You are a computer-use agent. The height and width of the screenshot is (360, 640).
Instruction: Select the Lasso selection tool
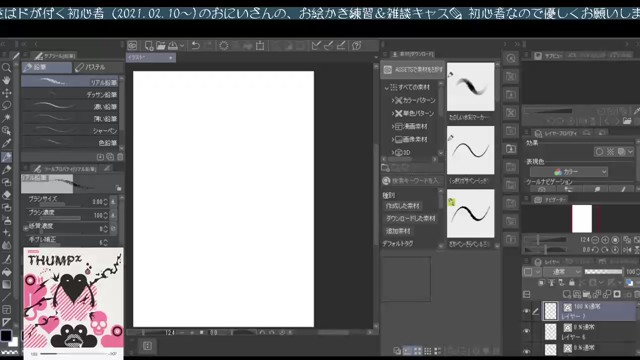[6, 105]
